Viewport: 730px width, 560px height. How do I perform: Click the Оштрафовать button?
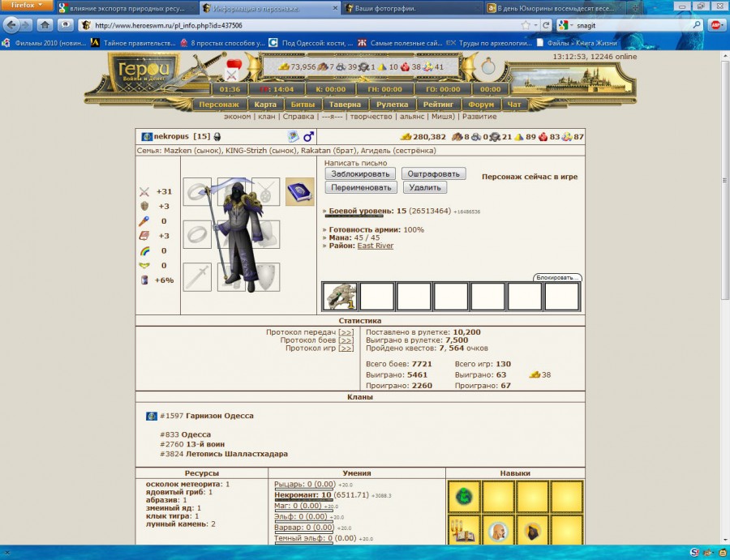pyautogui.click(x=433, y=173)
